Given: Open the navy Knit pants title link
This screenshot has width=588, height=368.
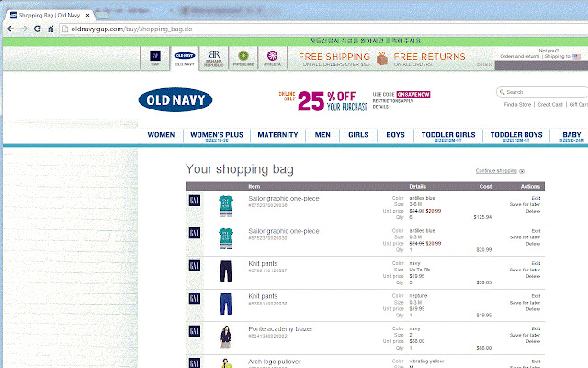Looking at the screenshot, I should (x=263, y=264).
